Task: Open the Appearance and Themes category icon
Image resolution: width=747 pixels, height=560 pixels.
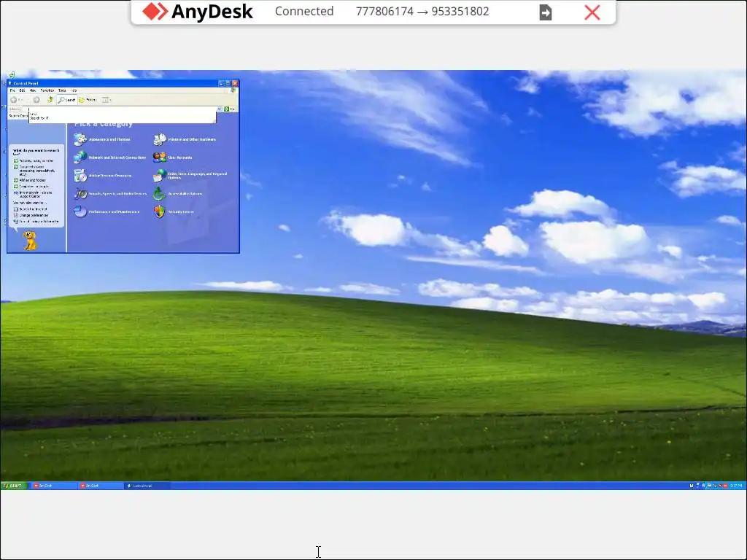Action: point(80,139)
